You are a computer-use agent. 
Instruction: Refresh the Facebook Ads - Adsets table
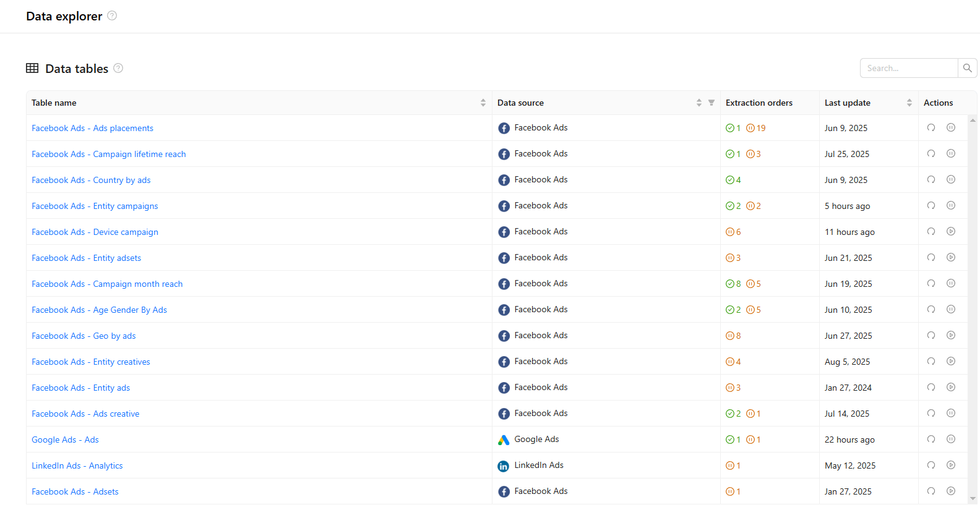pyautogui.click(x=931, y=491)
